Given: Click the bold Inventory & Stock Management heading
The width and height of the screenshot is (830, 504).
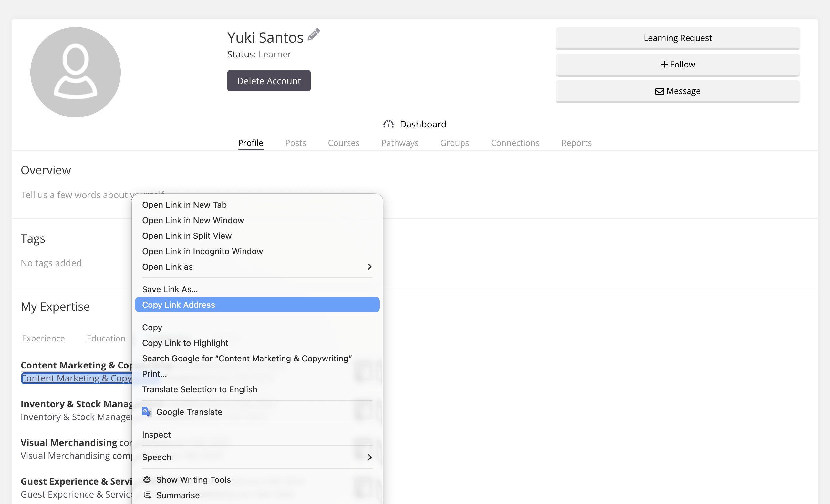Looking at the screenshot, I should (77, 404).
